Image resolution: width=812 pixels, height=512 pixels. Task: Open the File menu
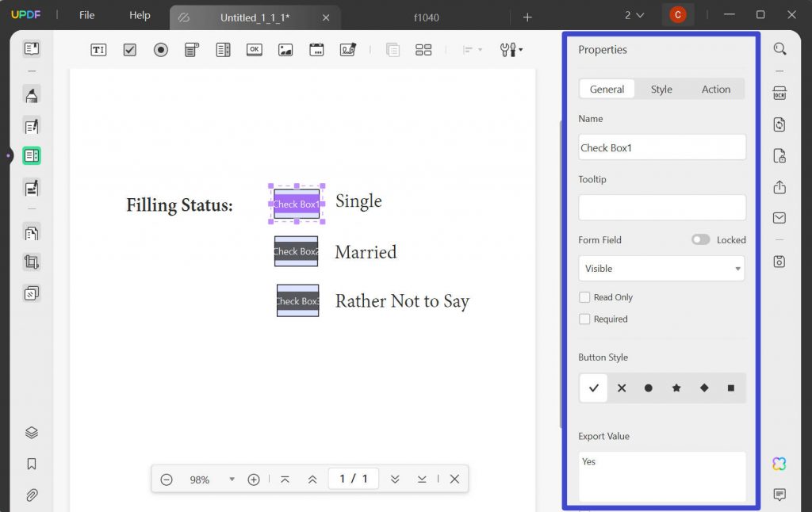(x=86, y=15)
